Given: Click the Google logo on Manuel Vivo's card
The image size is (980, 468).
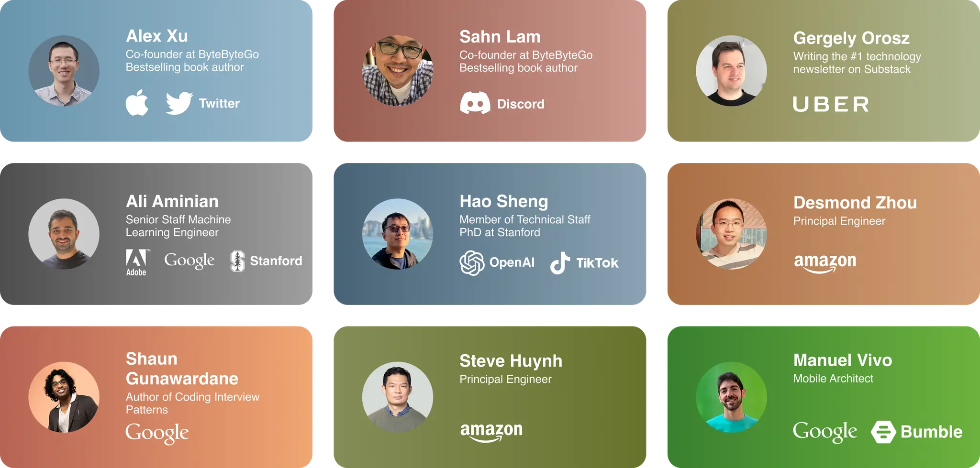Looking at the screenshot, I should [825, 432].
